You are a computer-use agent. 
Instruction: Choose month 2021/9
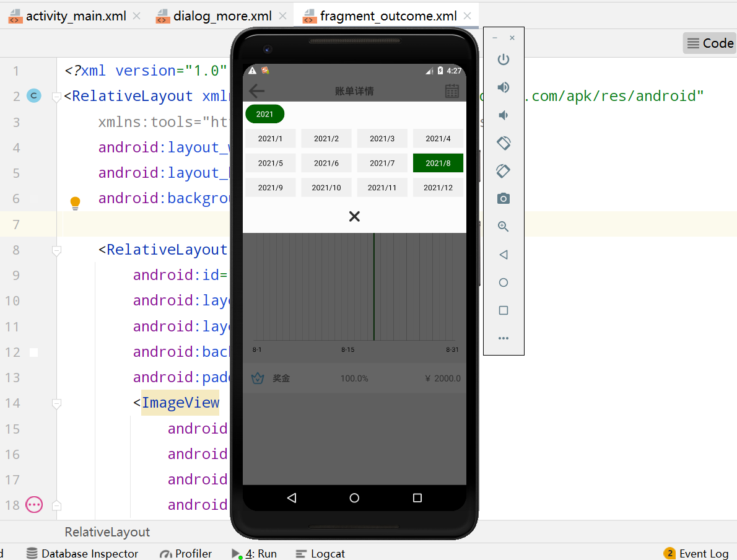coord(270,187)
